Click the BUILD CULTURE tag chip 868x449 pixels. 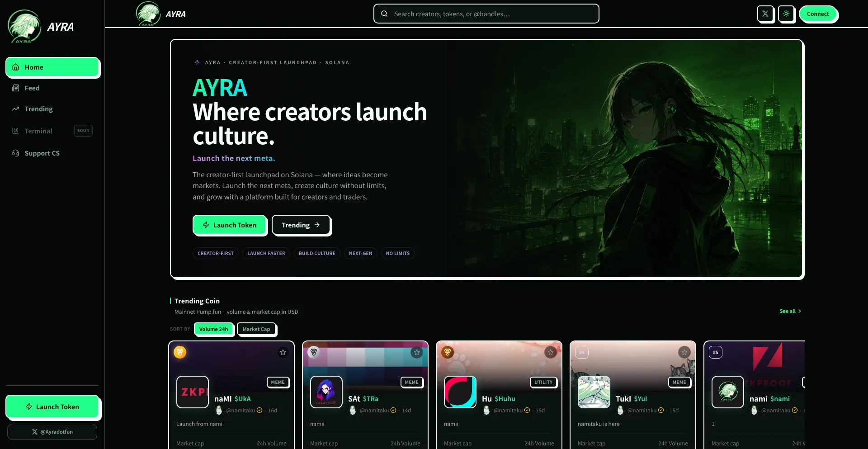(317, 253)
